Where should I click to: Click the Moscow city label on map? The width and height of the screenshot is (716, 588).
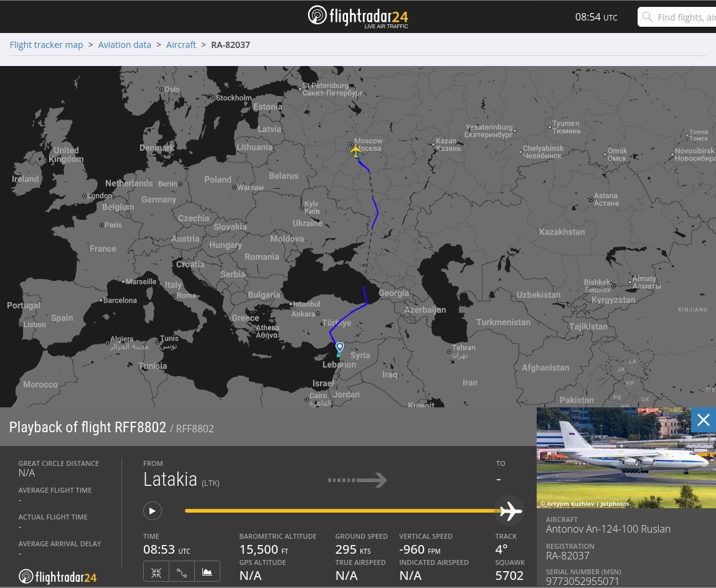click(x=368, y=145)
